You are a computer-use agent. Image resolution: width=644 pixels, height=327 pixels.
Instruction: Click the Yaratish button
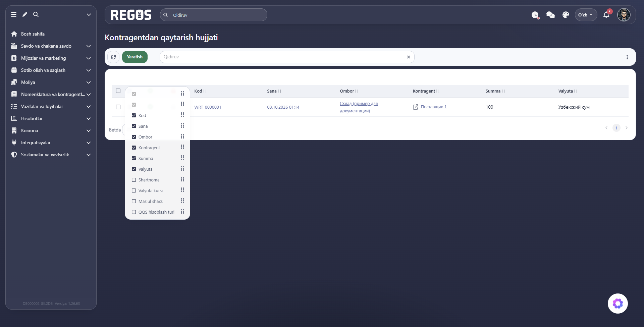point(135,57)
